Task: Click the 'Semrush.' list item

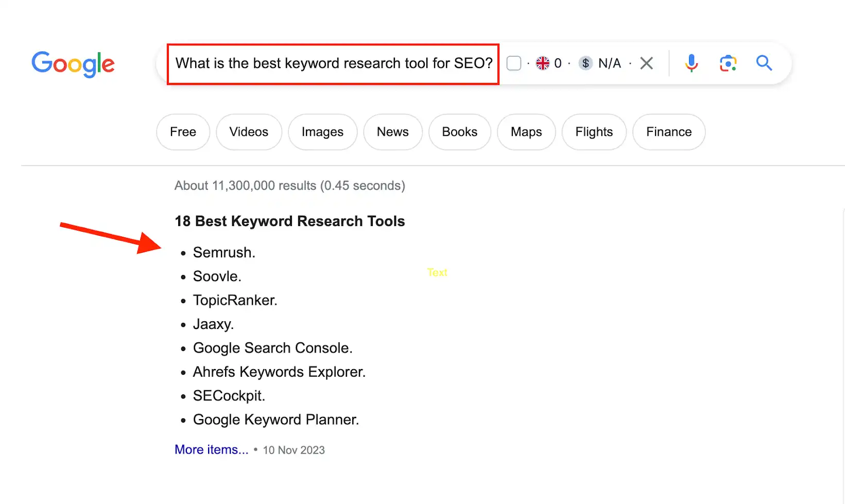Action: click(224, 252)
